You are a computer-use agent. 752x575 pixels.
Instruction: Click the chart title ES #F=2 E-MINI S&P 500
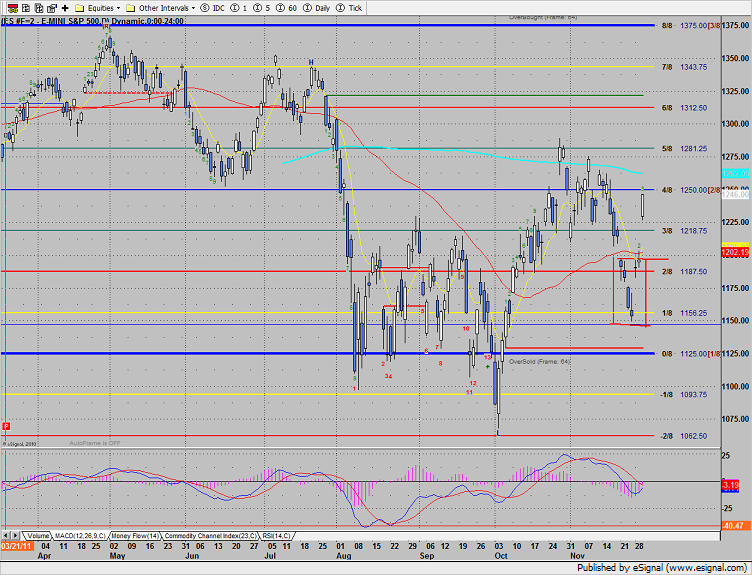click(x=93, y=21)
